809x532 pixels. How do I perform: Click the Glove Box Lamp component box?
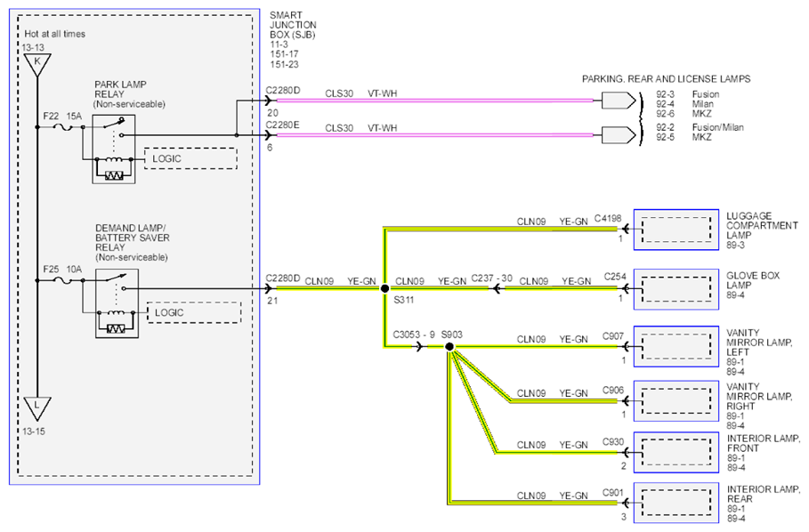[x=676, y=289]
